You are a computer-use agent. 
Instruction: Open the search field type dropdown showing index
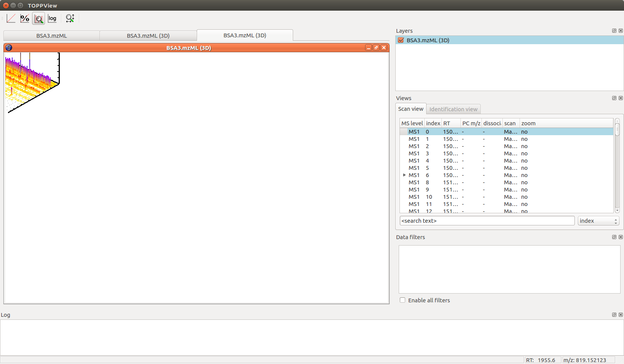coord(598,220)
